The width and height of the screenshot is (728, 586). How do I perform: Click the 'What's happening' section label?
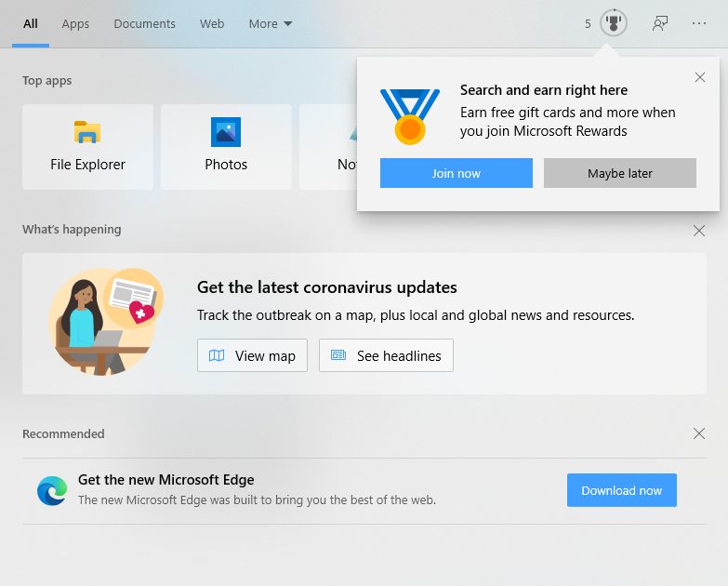tap(72, 230)
